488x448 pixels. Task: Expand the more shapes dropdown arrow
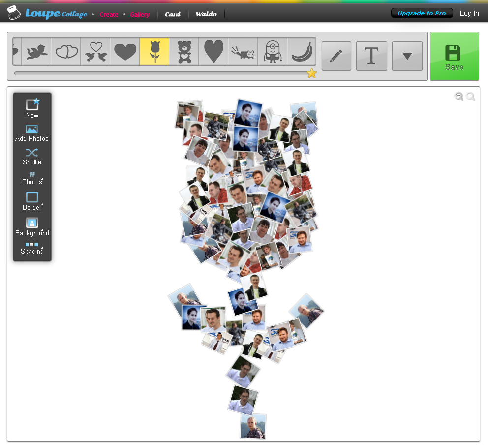coord(407,56)
